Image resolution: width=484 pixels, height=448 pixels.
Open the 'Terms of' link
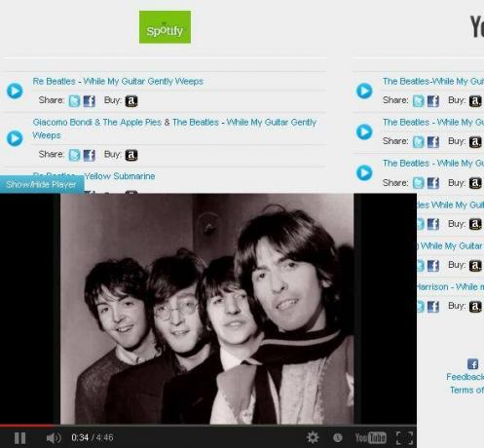tap(466, 390)
